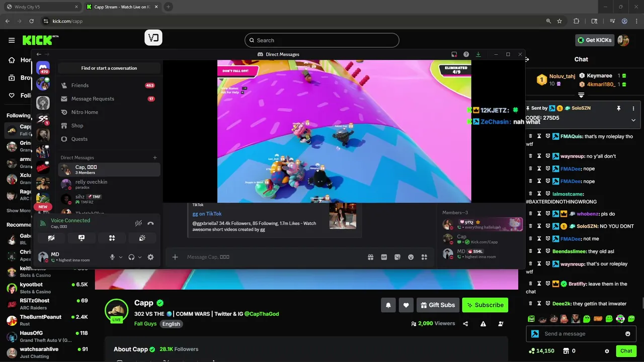644x362 pixels.
Task: Open Discord user settings gear
Action: pyautogui.click(x=150, y=257)
